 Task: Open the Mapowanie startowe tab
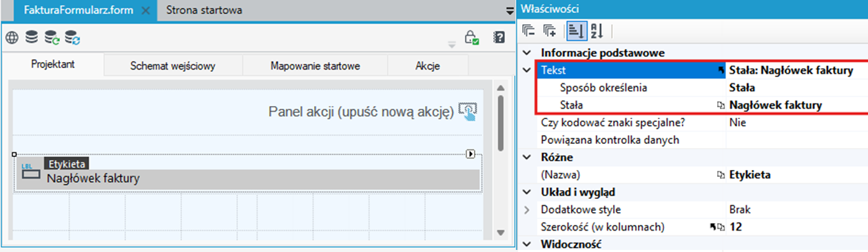[x=315, y=66]
